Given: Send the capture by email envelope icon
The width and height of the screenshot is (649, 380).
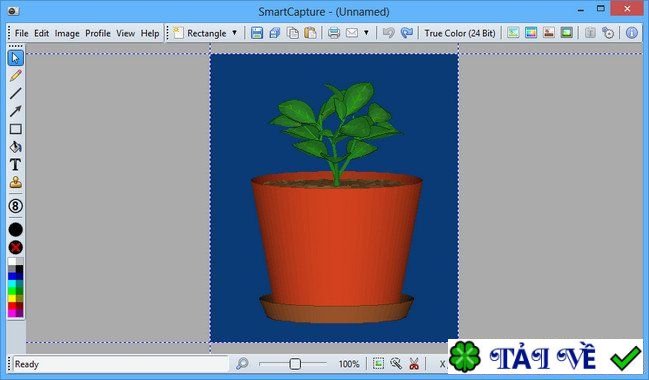Looking at the screenshot, I should (x=352, y=33).
